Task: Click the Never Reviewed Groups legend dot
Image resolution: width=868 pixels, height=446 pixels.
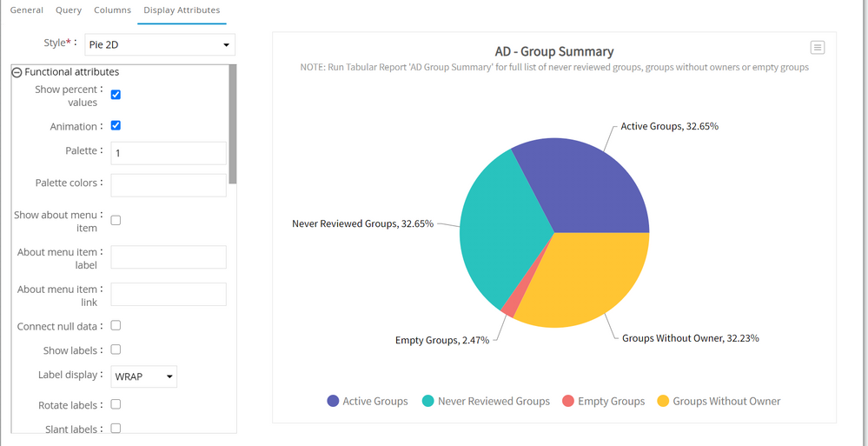Action: (428, 401)
